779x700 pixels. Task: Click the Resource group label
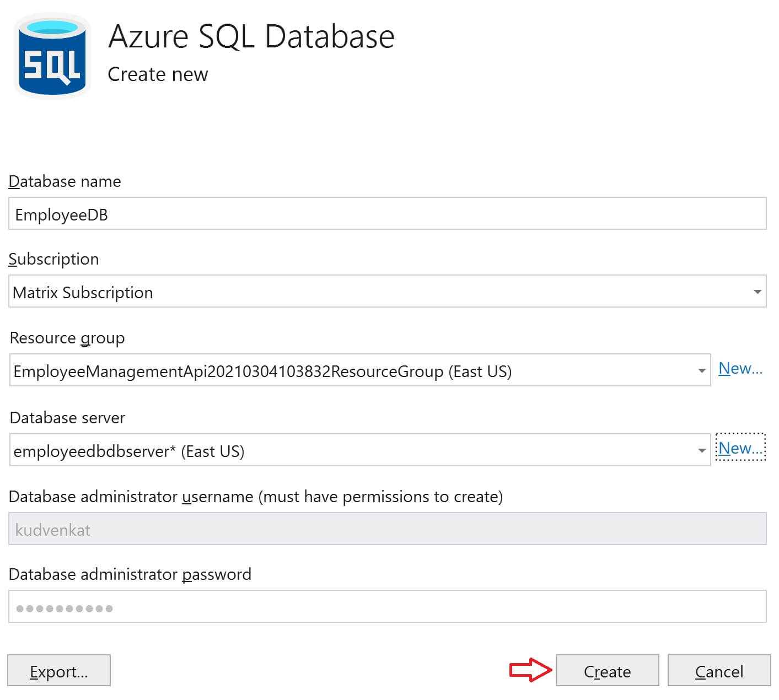[67, 338]
